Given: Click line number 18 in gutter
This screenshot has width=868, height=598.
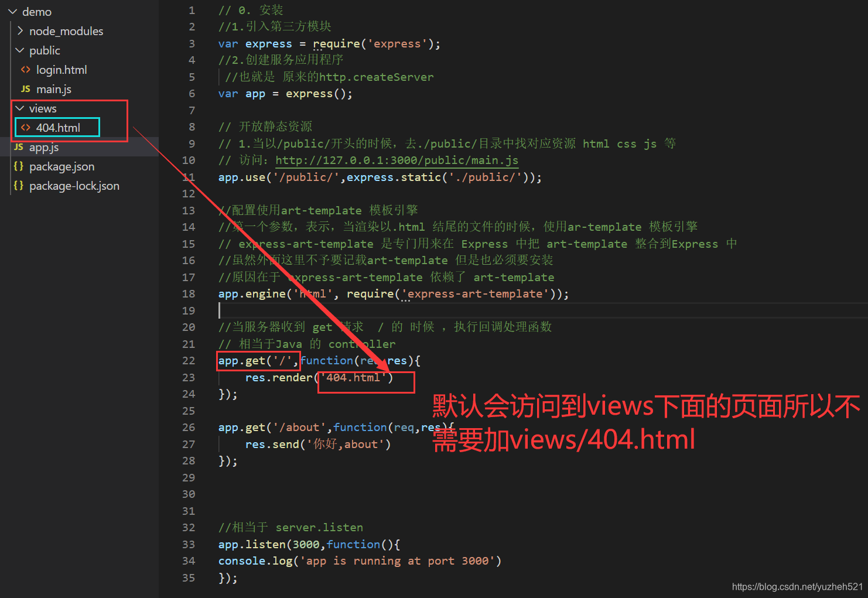Looking at the screenshot, I should pyautogui.click(x=189, y=294).
